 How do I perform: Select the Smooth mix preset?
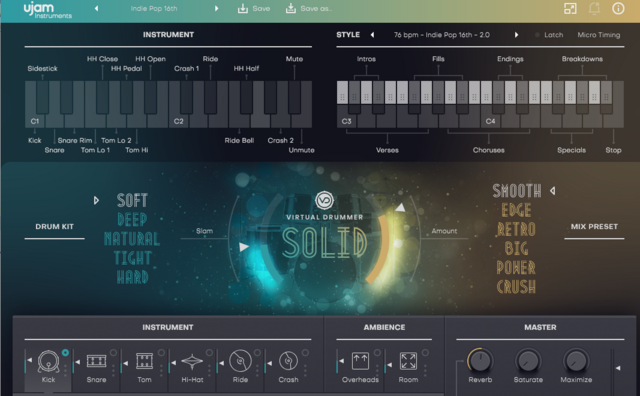tap(517, 191)
